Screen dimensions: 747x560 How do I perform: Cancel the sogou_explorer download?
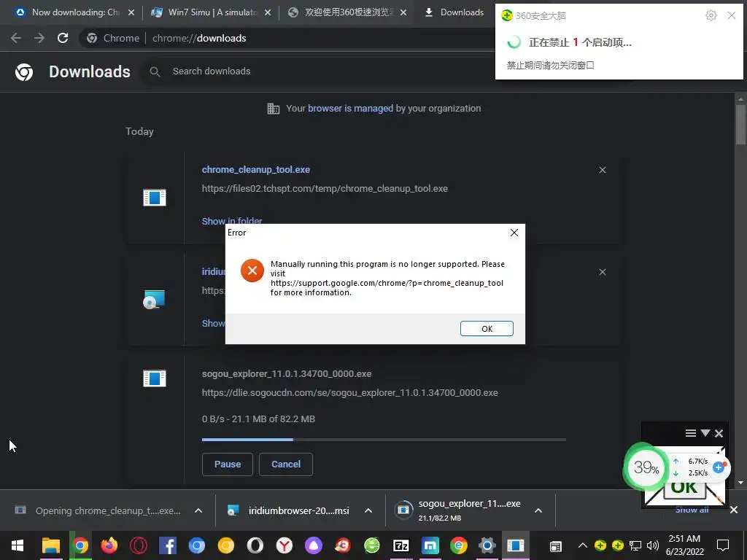pos(286,464)
